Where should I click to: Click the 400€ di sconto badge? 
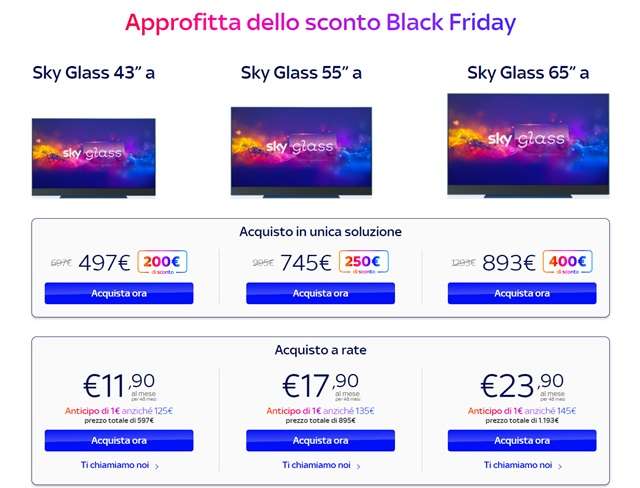566,262
